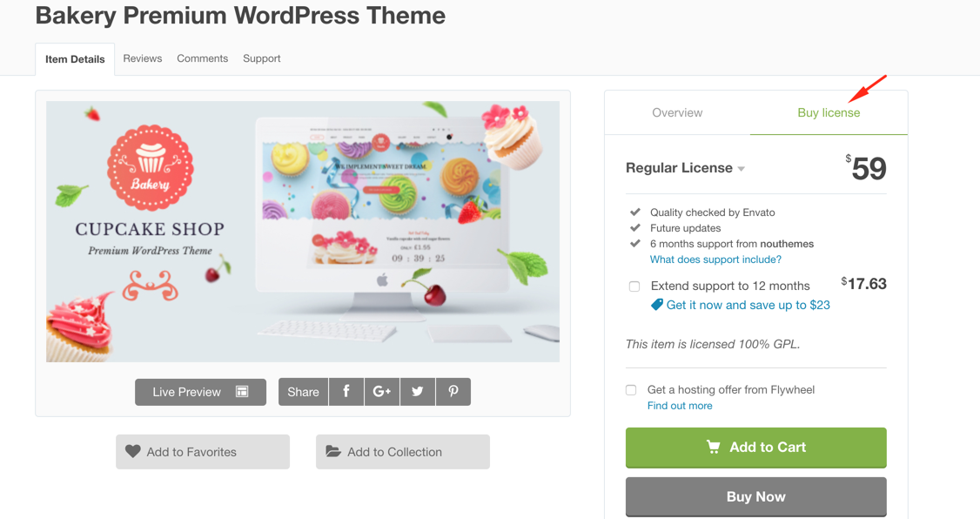Click the shopping cart icon on Add to Cart
The image size is (980, 519).
coord(713,447)
